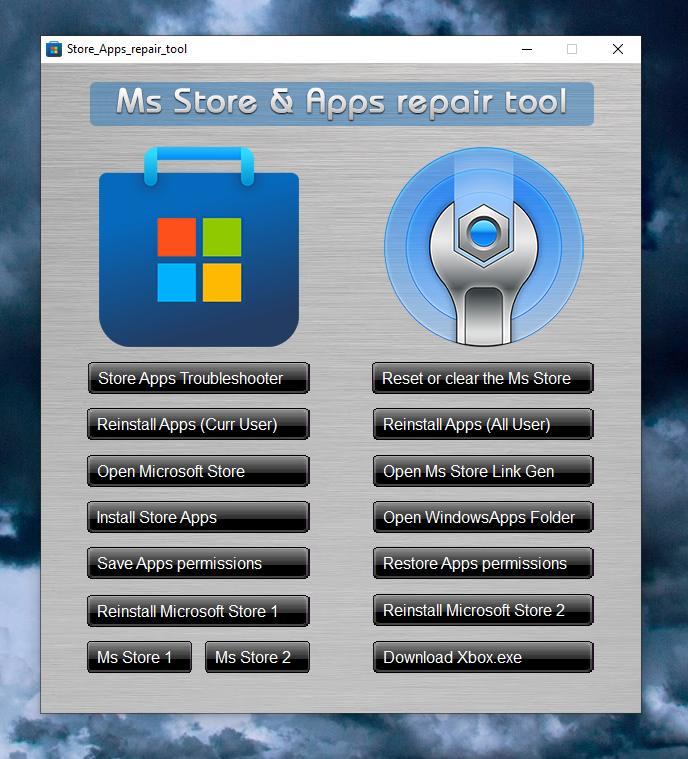Select Reinstall Microsoft Store 1
The width and height of the screenshot is (688, 759).
pyautogui.click(x=199, y=611)
